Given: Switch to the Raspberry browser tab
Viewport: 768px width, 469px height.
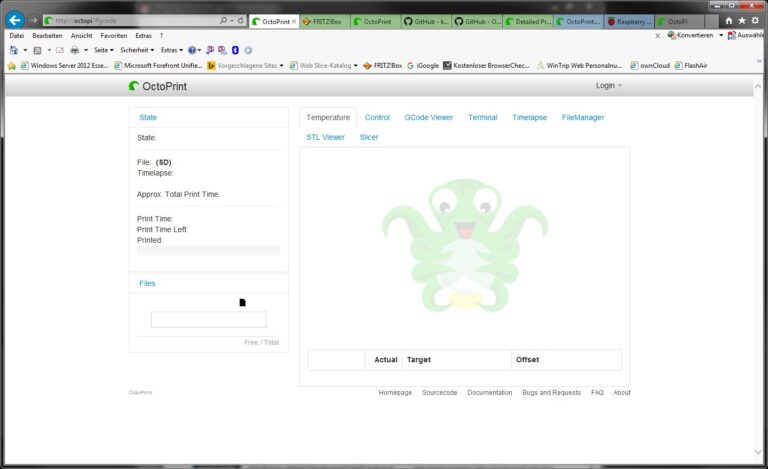Looking at the screenshot, I should pos(629,22).
